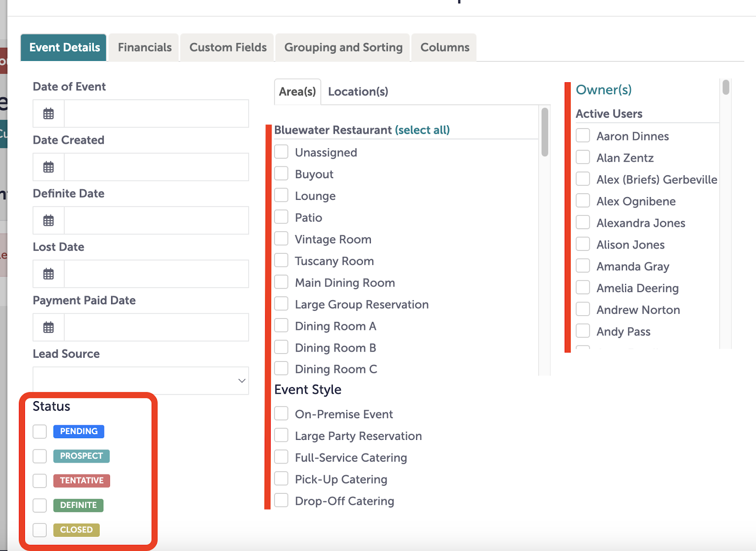Select owner Aaron Dinnes
The height and width of the screenshot is (551, 756).
pyautogui.click(x=583, y=136)
